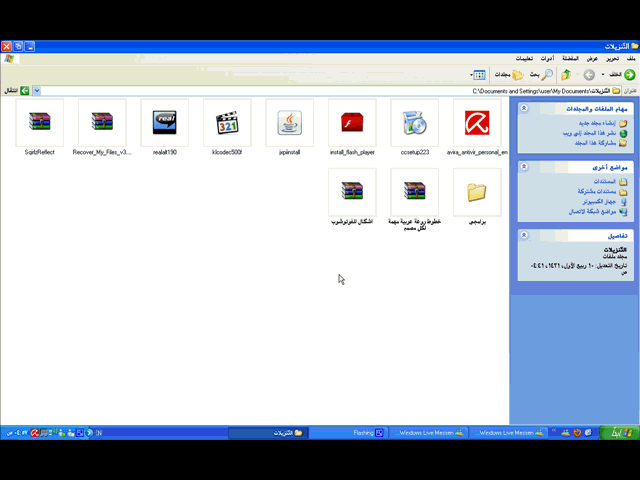Click the grey Forward arrow button

click(589, 75)
